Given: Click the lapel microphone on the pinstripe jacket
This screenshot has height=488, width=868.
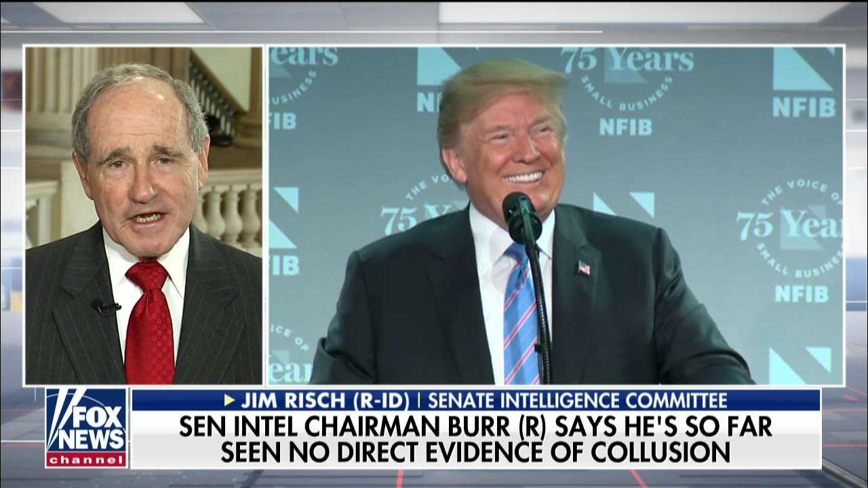Looking at the screenshot, I should [106, 308].
